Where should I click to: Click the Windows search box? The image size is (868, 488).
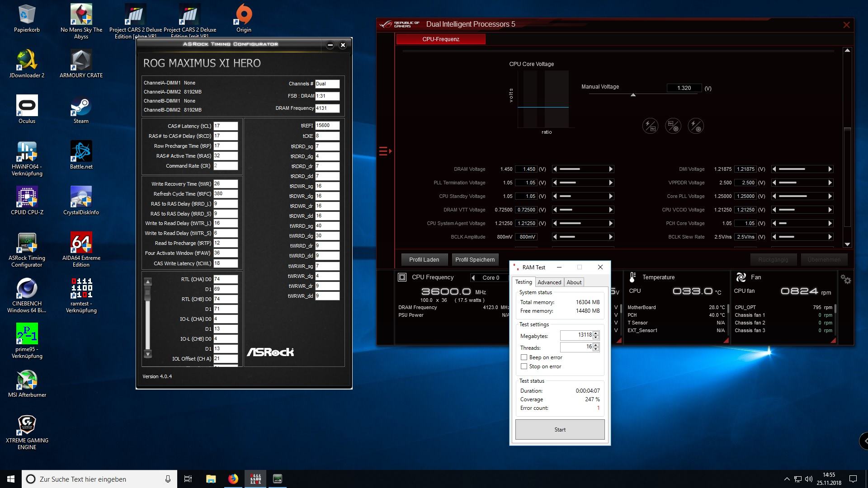coord(99,479)
